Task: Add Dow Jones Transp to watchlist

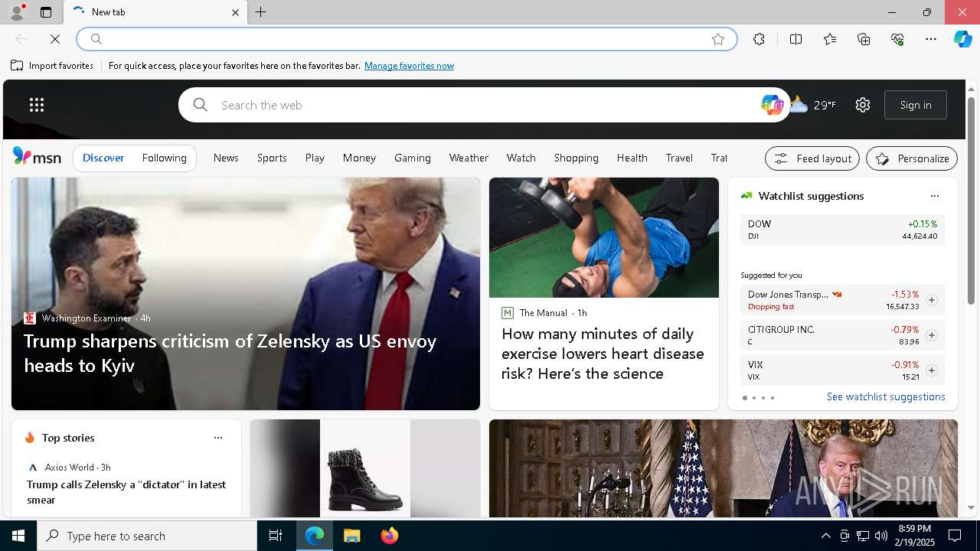Action: [x=931, y=300]
